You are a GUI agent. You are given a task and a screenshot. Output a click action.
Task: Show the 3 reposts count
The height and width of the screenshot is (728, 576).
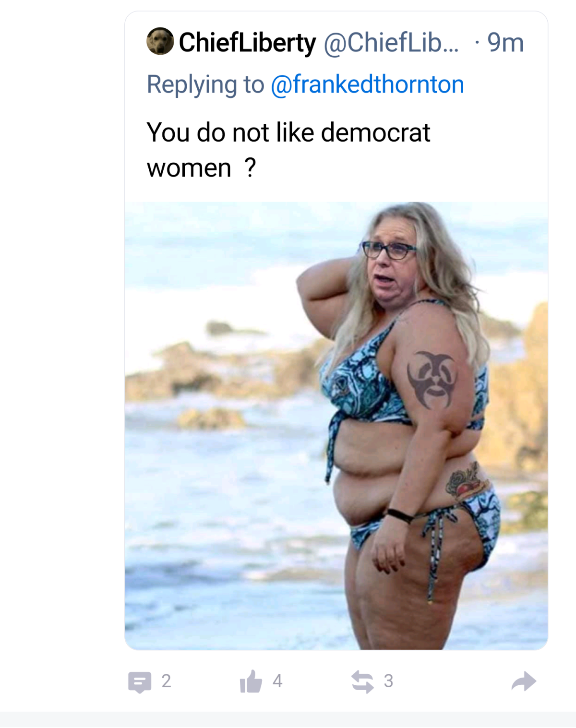388,681
